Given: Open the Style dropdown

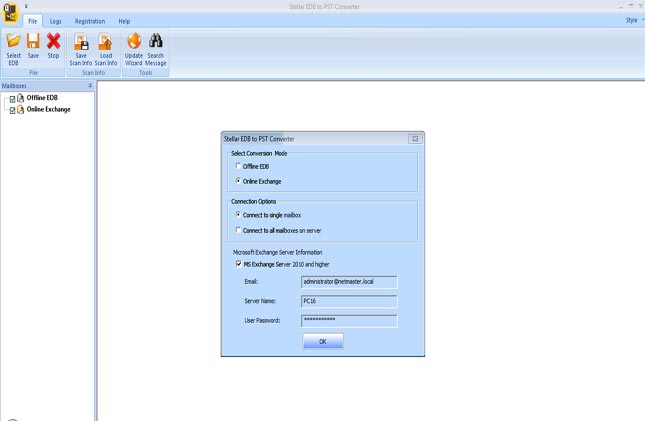Looking at the screenshot, I should (x=634, y=20).
